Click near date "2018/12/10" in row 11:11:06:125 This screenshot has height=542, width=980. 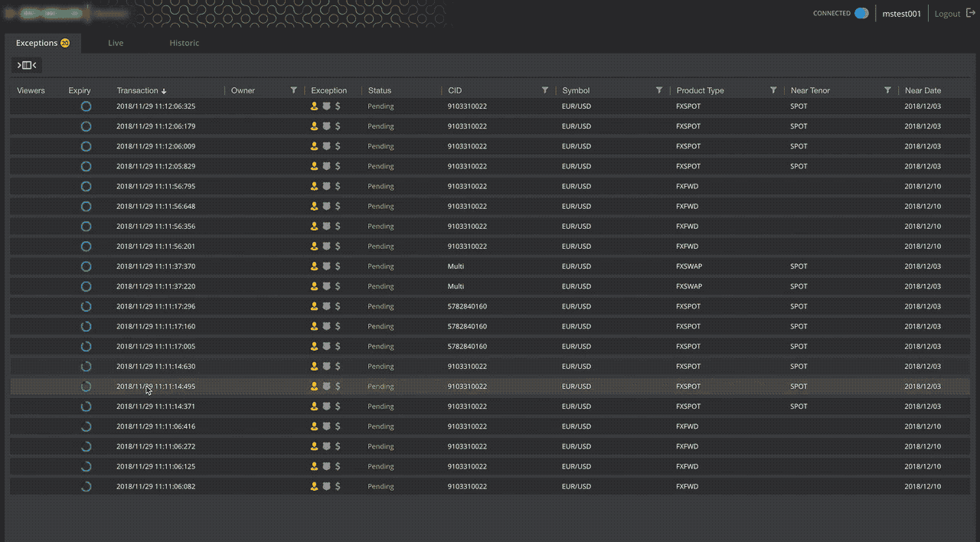click(923, 466)
